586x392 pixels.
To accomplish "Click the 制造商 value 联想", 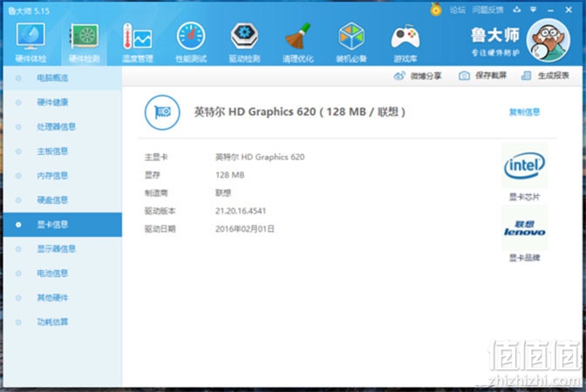I will click(223, 193).
